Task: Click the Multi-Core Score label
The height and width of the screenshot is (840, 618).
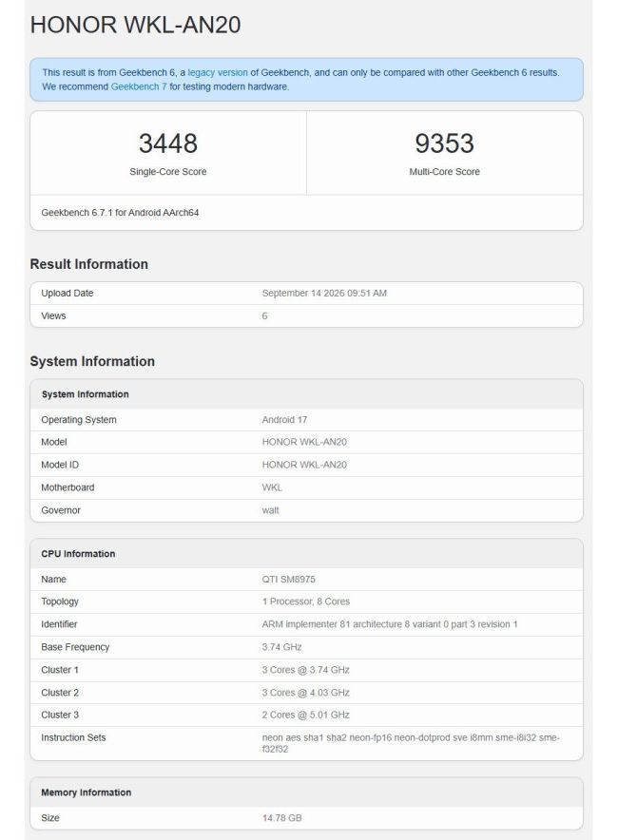Action: click(444, 171)
